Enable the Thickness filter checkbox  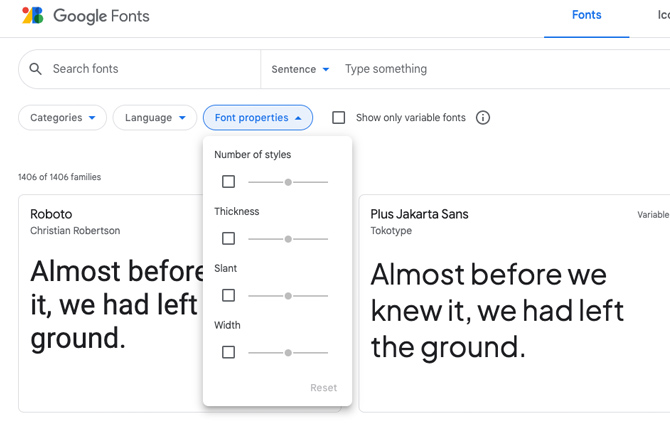tap(229, 238)
